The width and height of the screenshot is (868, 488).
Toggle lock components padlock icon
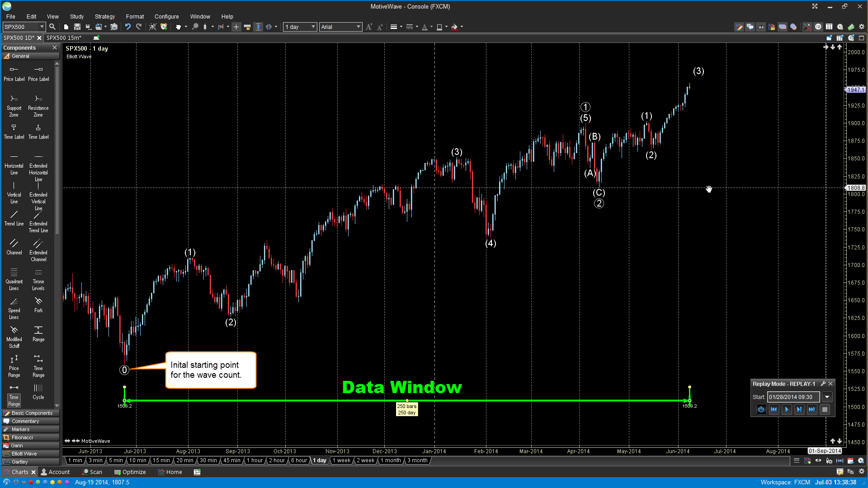tap(772, 27)
